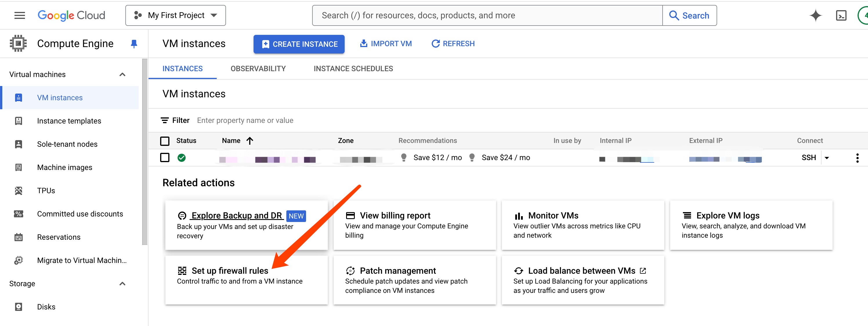Open the VM row three-dot menu
The height and width of the screenshot is (326, 868).
[857, 157]
